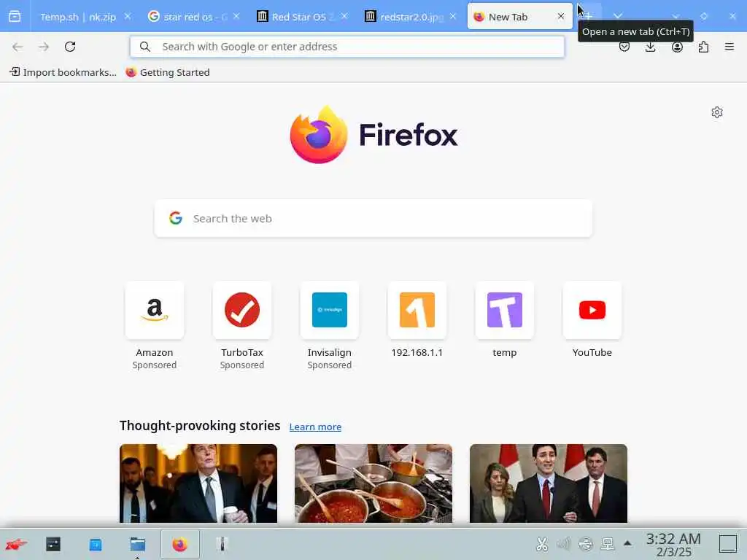Reload the current page

pyautogui.click(x=70, y=47)
